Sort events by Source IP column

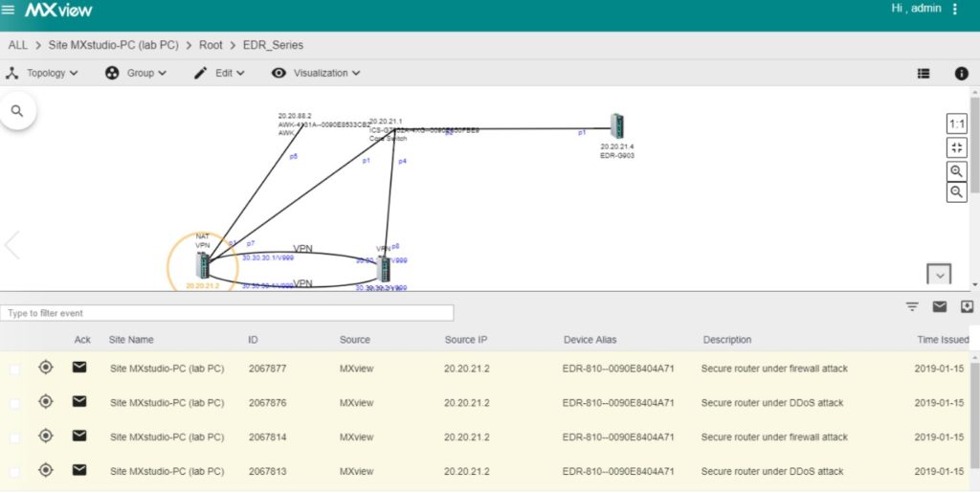466,340
